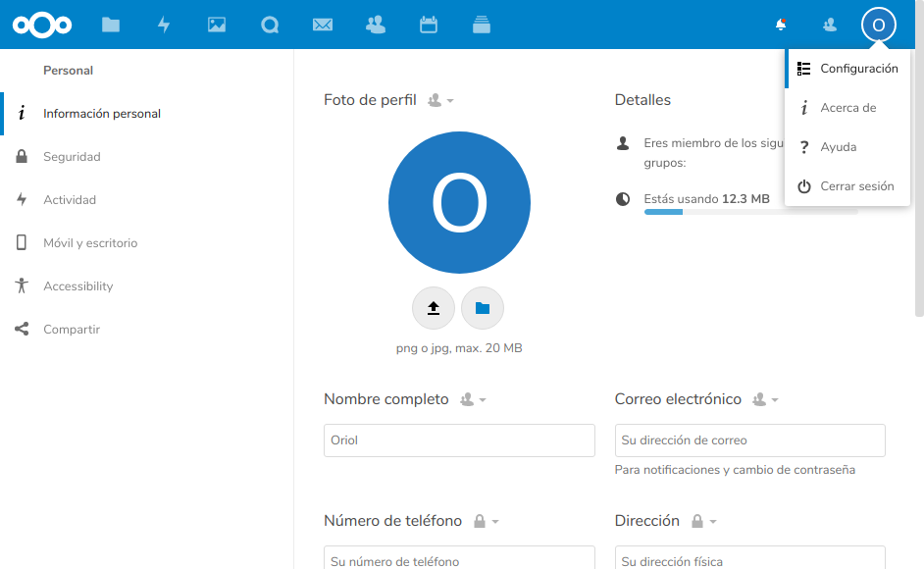The image size is (924, 569).
Task: Open the Deck app icon
Action: pyautogui.click(x=482, y=25)
